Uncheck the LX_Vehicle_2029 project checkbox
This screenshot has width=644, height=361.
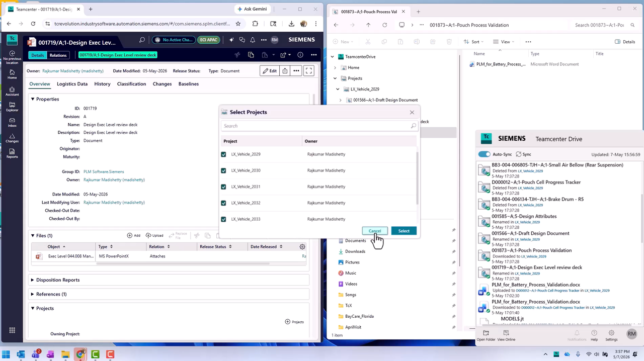click(223, 154)
